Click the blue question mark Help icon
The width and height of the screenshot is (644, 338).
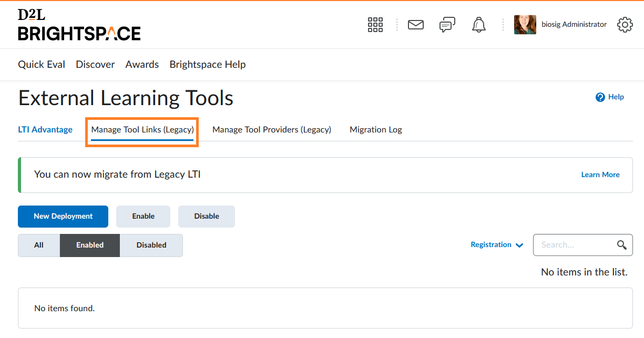600,97
